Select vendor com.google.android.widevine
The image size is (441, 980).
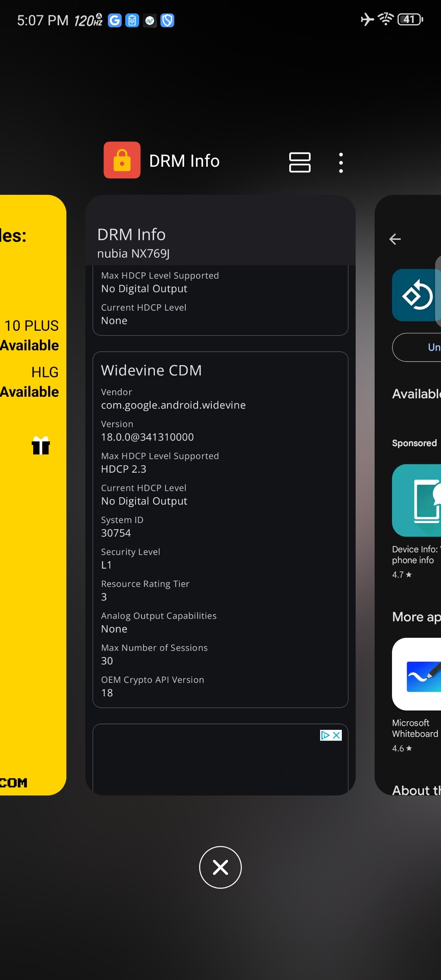pos(173,405)
